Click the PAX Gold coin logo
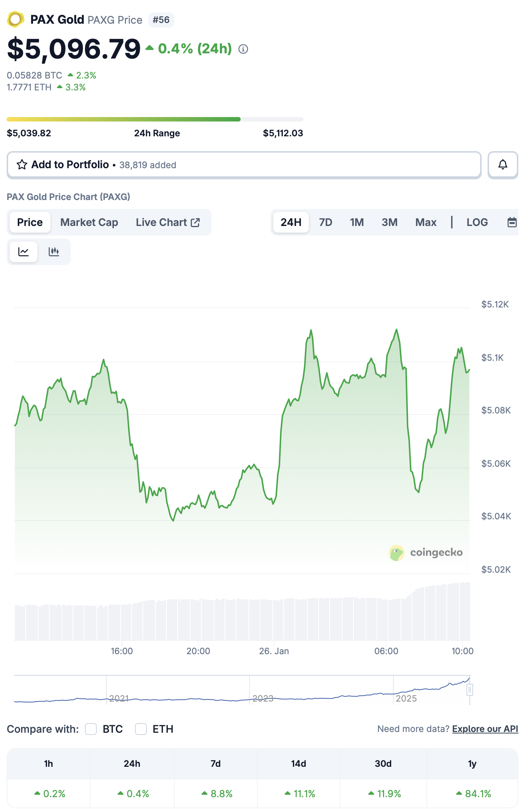The height and width of the screenshot is (812, 528). [15, 20]
